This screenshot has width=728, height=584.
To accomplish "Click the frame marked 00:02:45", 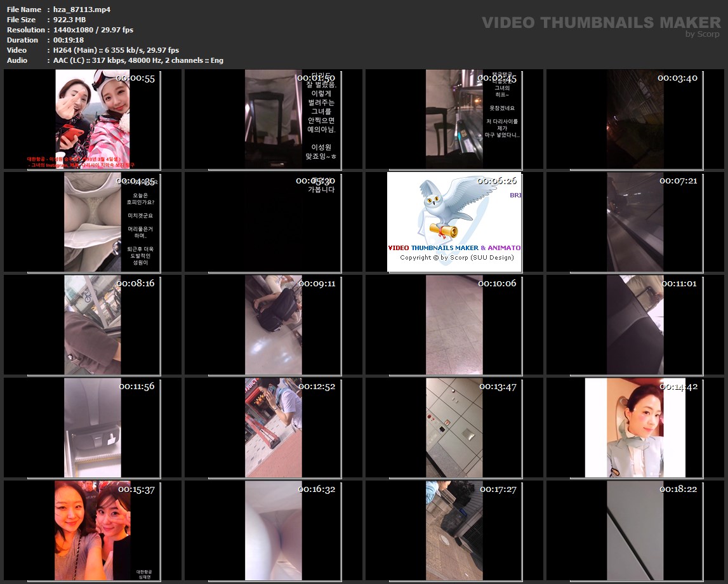I will pos(454,119).
